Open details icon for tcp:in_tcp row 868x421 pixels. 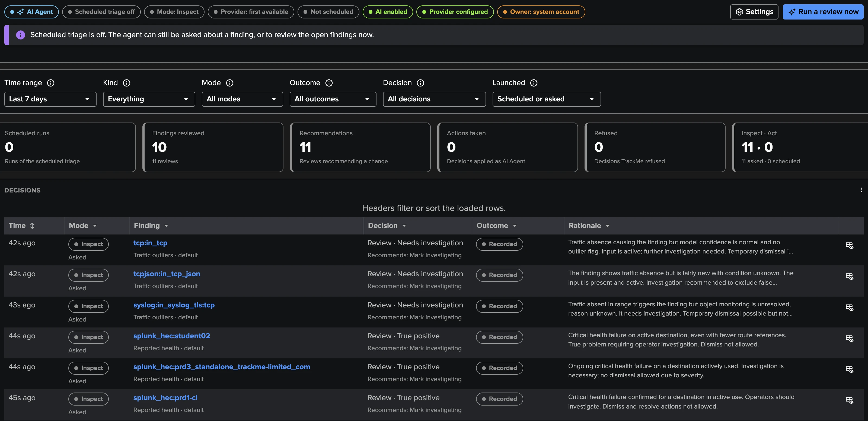pos(850,246)
